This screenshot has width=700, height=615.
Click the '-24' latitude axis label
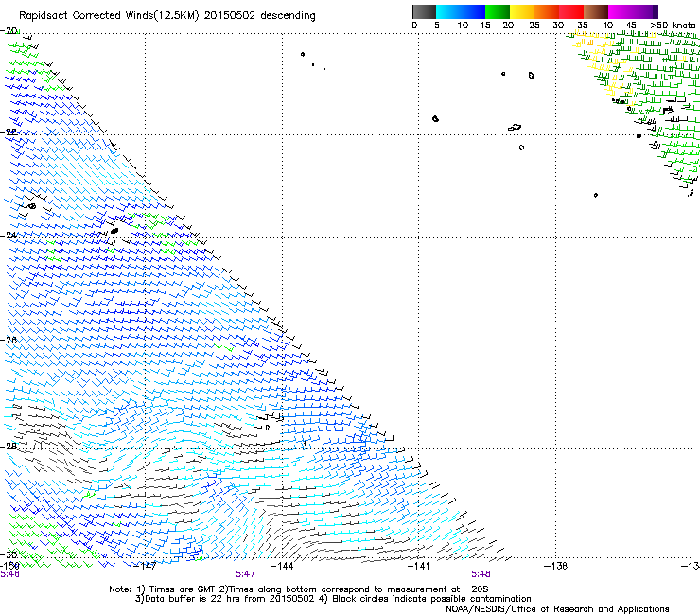tap(9, 236)
